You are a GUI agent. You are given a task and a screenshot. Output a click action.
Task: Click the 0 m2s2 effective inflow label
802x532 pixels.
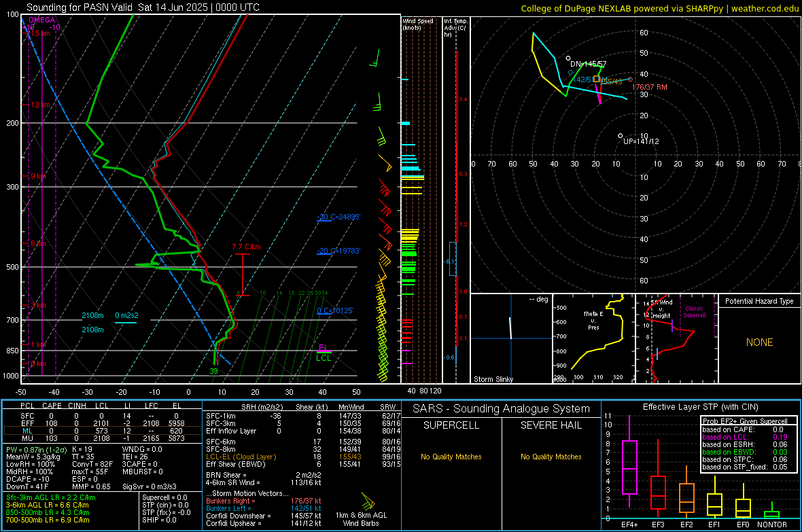point(126,316)
